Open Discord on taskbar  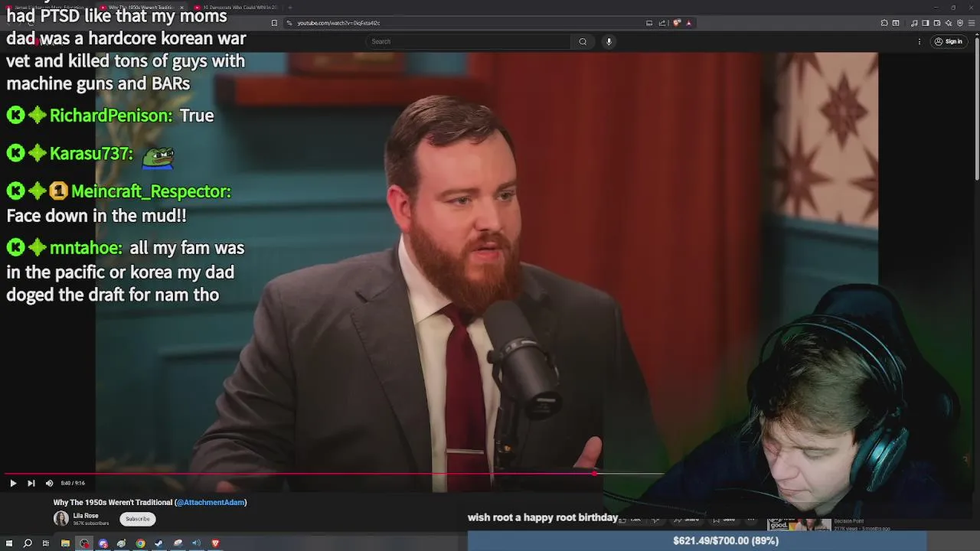pyautogui.click(x=103, y=543)
